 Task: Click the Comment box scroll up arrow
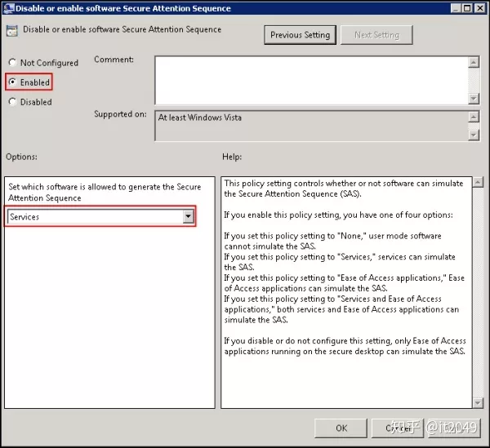click(474, 62)
